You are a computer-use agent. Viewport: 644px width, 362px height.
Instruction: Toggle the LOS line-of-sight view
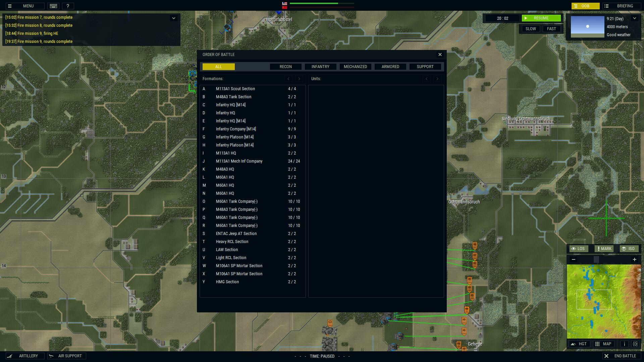(578, 249)
